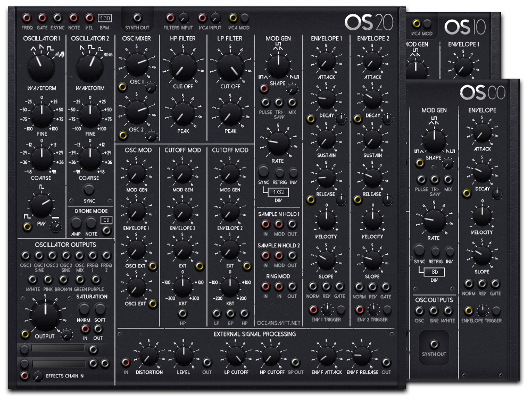Click the Saturation IN jack
Viewport: 532px width, 403px height.
85,329
